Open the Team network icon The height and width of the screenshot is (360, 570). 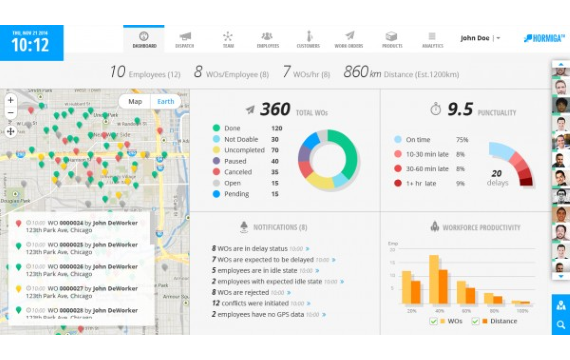(x=228, y=36)
